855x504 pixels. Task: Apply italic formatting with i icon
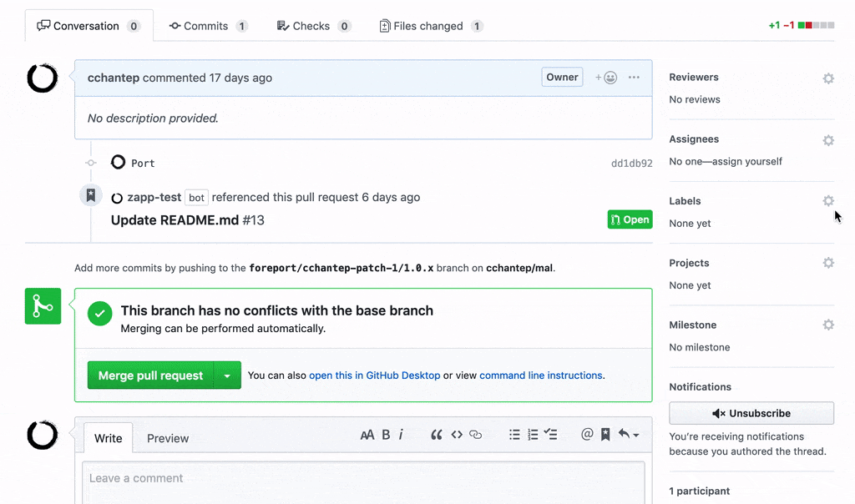[402, 435]
